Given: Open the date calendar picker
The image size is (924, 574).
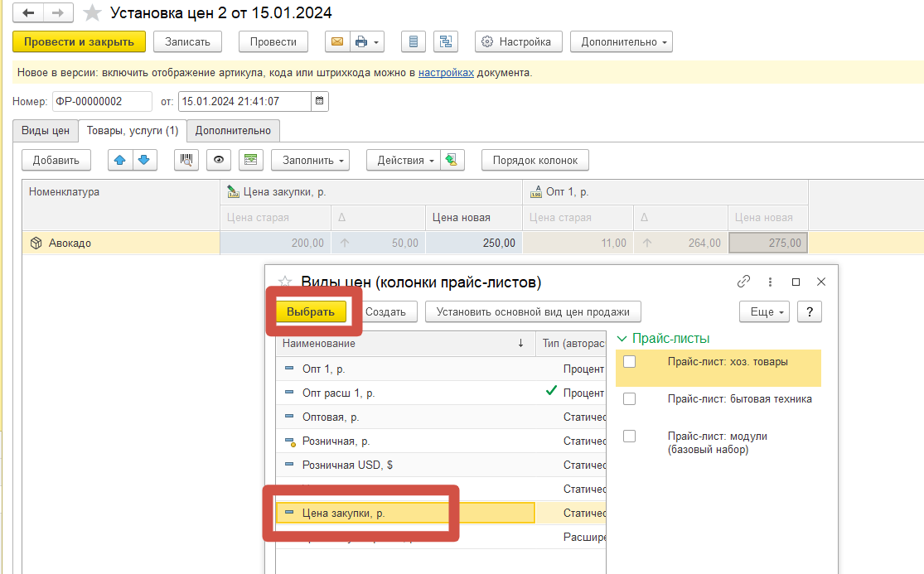Looking at the screenshot, I should 319,101.
